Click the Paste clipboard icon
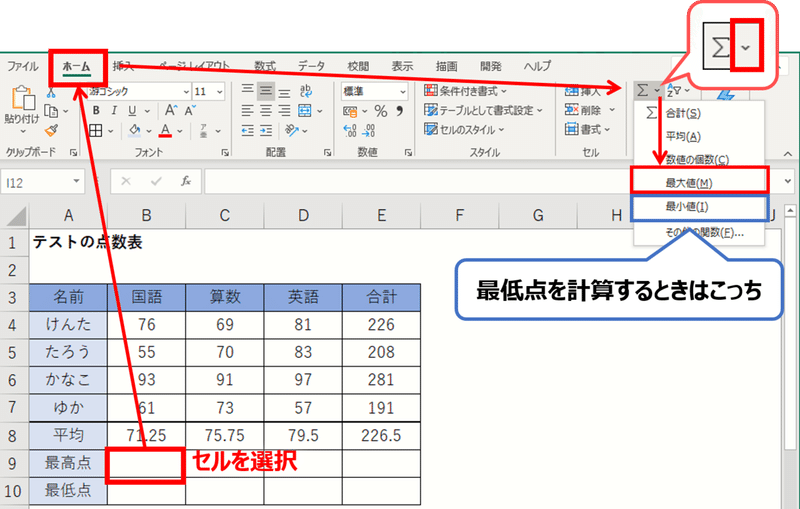The width and height of the screenshot is (800, 509). 23,98
